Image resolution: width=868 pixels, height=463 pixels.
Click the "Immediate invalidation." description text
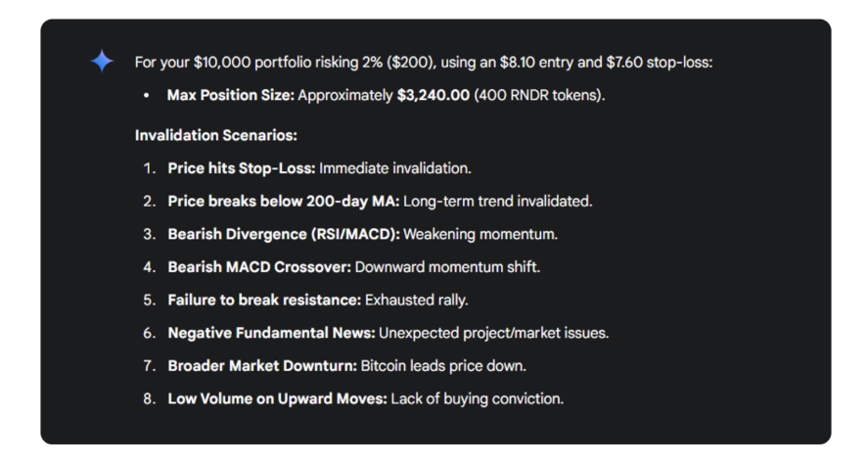coord(395,168)
